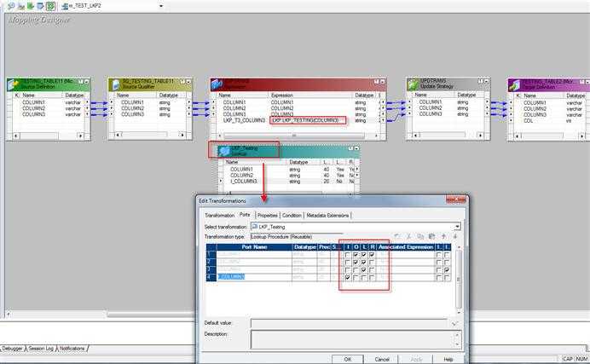Toggle the Input checkbox for port row 1
The width and height of the screenshot is (590, 364).
click(348, 255)
